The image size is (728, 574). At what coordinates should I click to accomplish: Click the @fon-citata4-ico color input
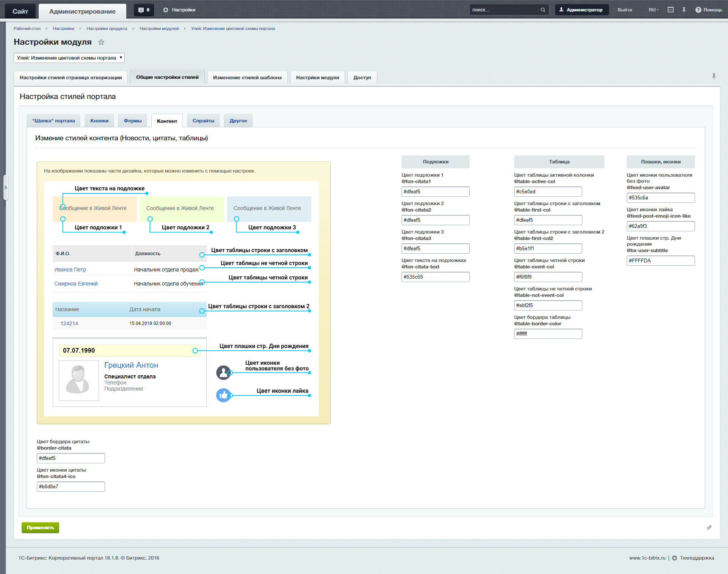tap(71, 486)
